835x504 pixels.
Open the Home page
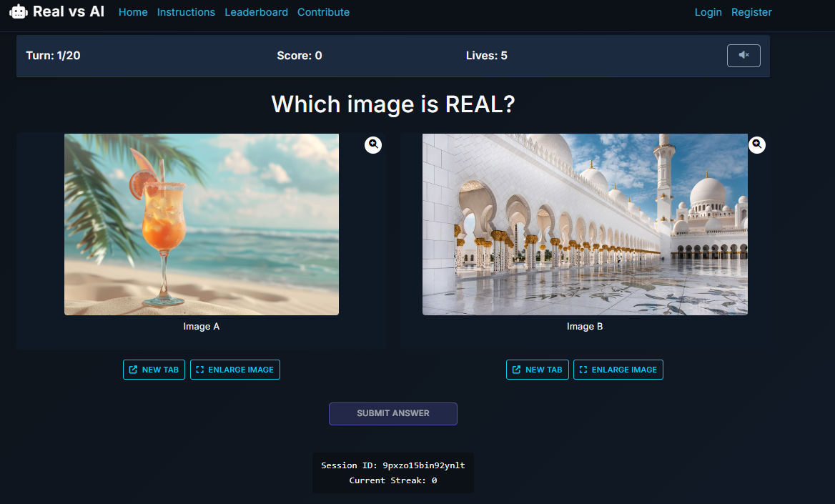[x=133, y=12]
